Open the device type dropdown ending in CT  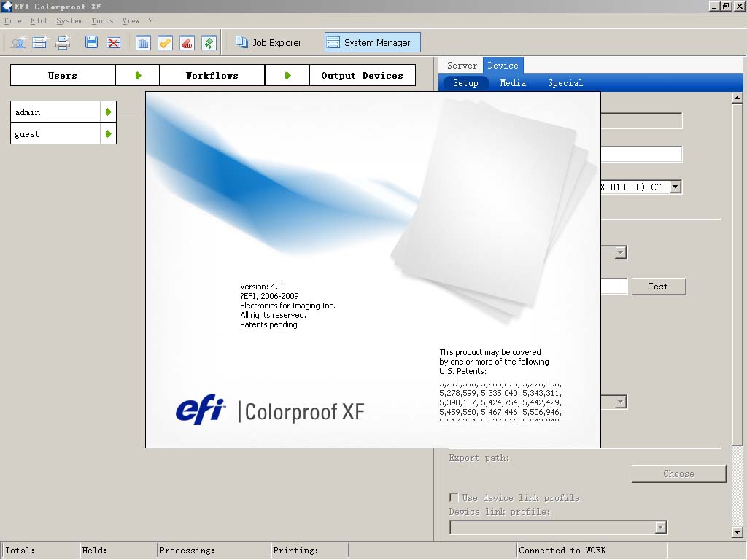tap(675, 187)
